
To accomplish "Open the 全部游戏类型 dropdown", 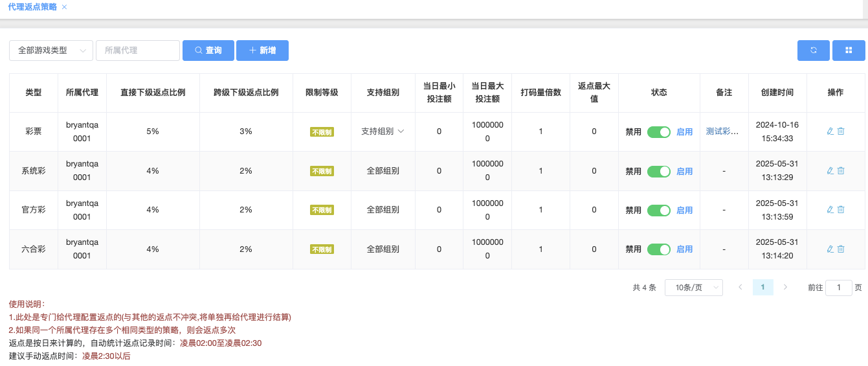I will point(51,51).
